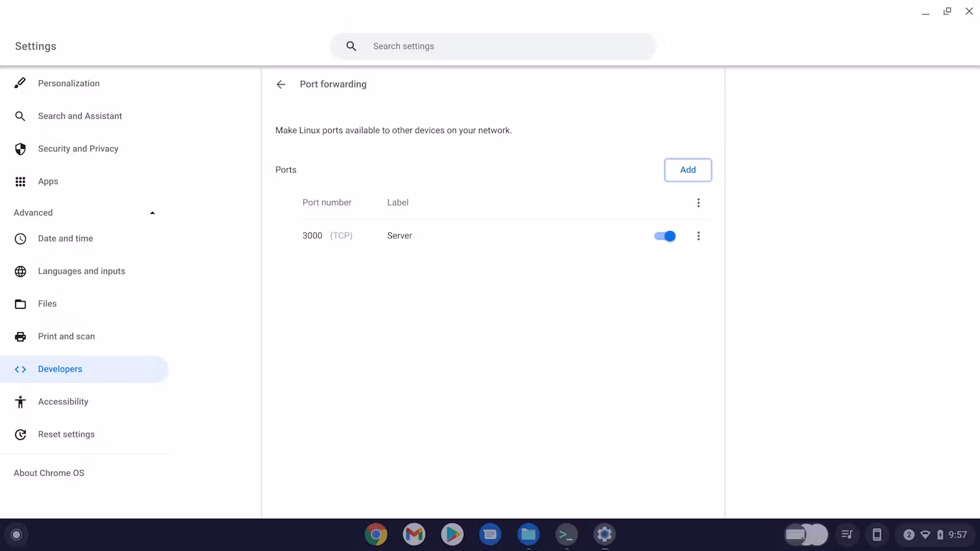Image resolution: width=980 pixels, height=551 pixels.
Task: Open Print and scan via printer icon
Action: click(20, 336)
